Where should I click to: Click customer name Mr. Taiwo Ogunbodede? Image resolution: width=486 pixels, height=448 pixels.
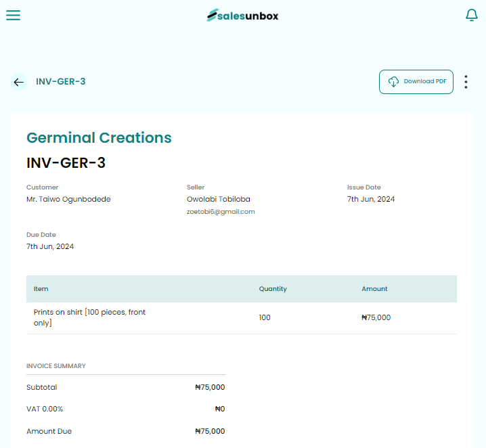(68, 199)
